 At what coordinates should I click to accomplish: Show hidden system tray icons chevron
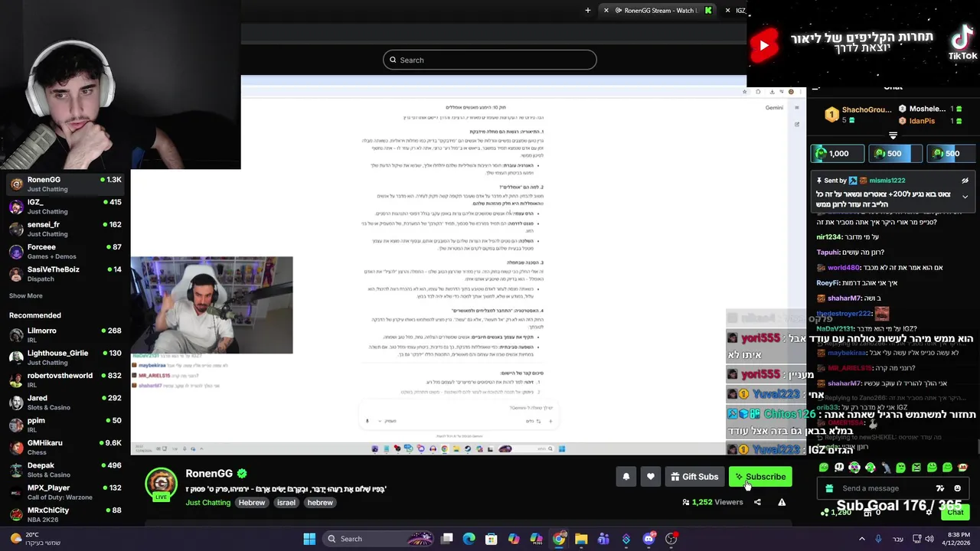[x=861, y=539]
